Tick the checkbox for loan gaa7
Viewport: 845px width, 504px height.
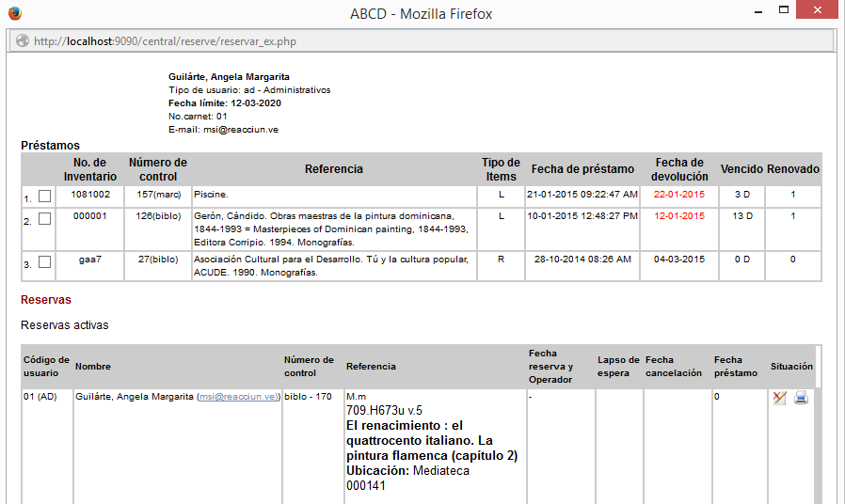44,262
